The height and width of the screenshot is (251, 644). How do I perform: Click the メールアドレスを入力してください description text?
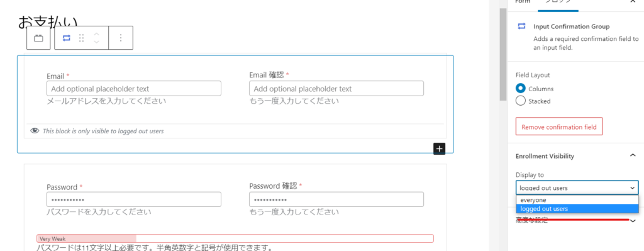click(106, 101)
